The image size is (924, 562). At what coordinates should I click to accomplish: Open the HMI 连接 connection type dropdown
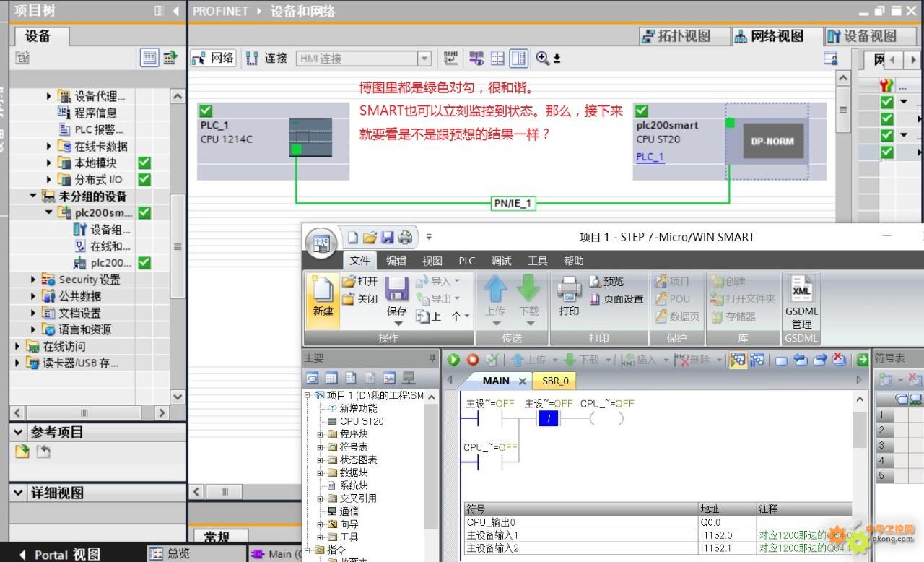point(424,59)
